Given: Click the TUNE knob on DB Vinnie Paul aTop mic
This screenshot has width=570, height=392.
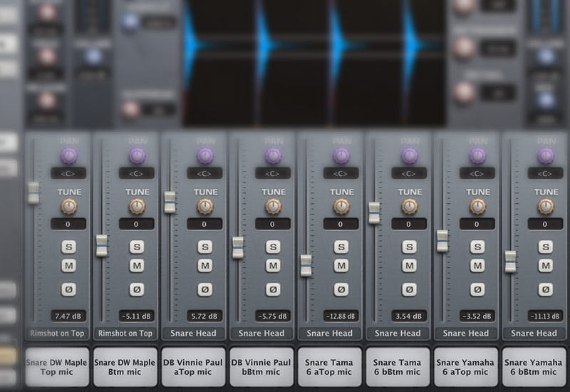Looking at the screenshot, I should pos(205,207).
